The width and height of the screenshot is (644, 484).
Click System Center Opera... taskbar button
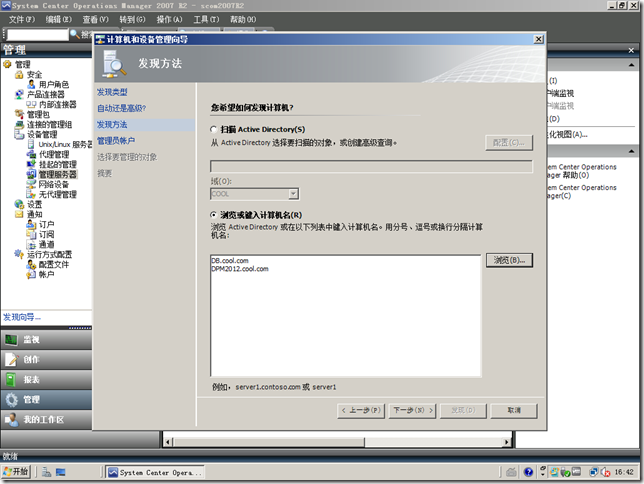pos(155,472)
